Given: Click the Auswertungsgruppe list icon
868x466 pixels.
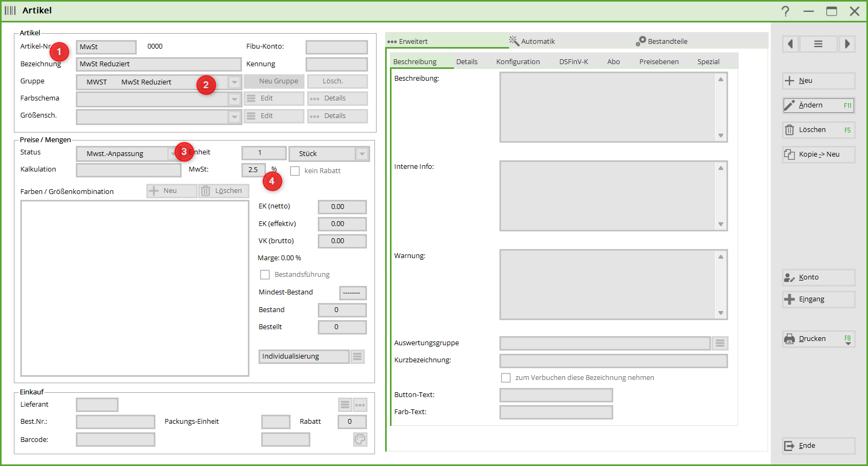Looking at the screenshot, I should [720, 343].
